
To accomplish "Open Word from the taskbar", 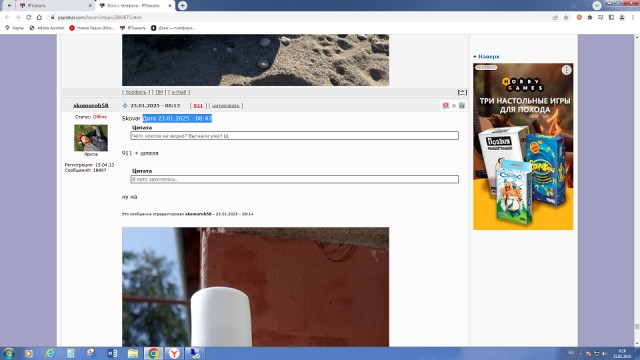I will [x=112, y=353].
